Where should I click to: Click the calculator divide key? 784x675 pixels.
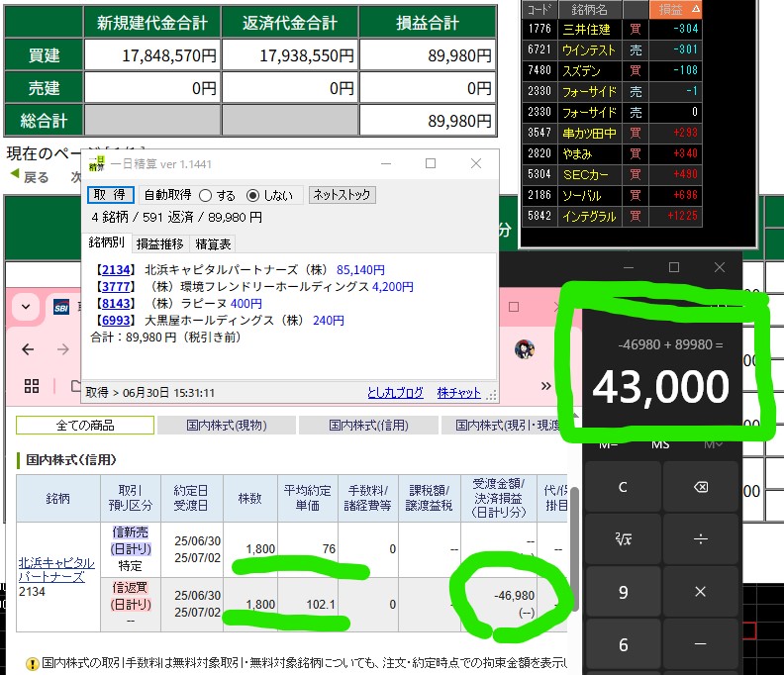(701, 539)
